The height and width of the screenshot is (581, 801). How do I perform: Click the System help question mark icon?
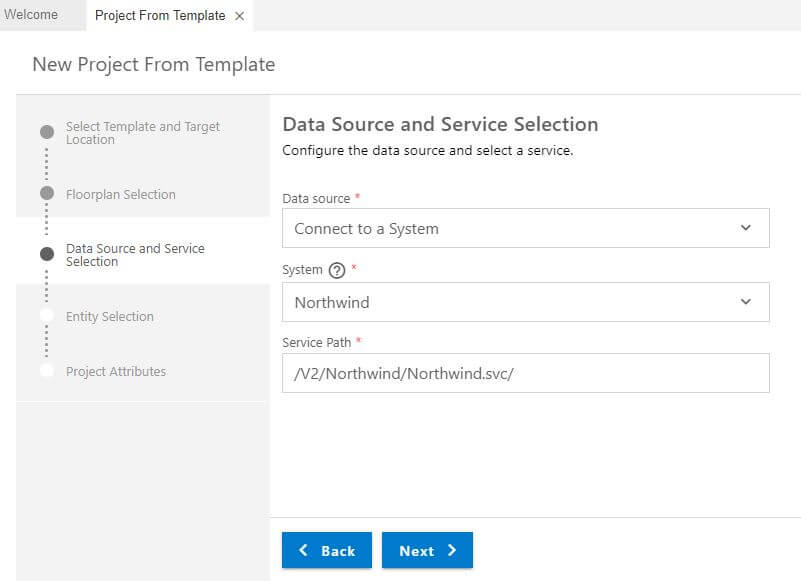tap(337, 270)
